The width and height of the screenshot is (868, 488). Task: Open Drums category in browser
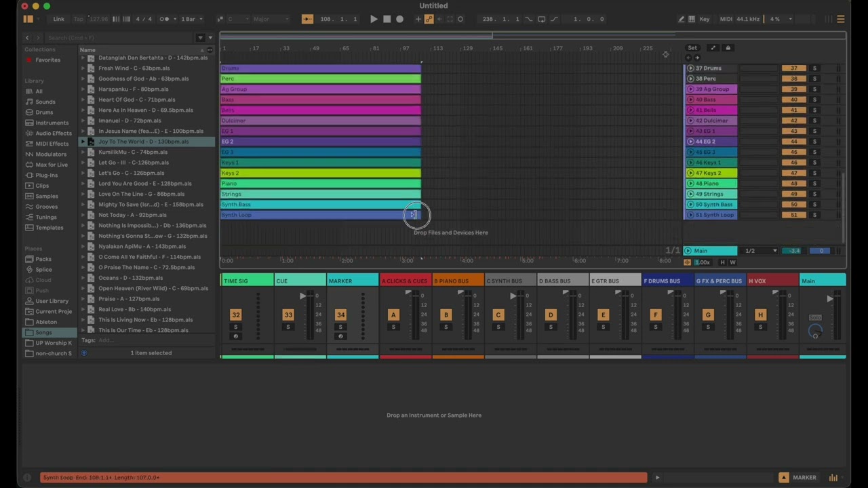pyautogui.click(x=44, y=113)
